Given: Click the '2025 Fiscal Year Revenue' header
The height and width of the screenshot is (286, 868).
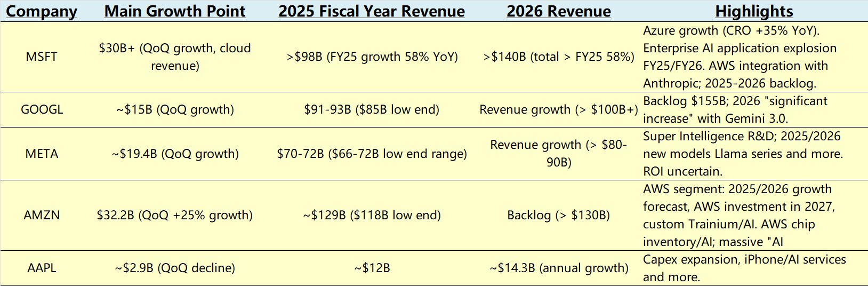Looking at the screenshot, I should pyautogui.click(x=372, y=11).
